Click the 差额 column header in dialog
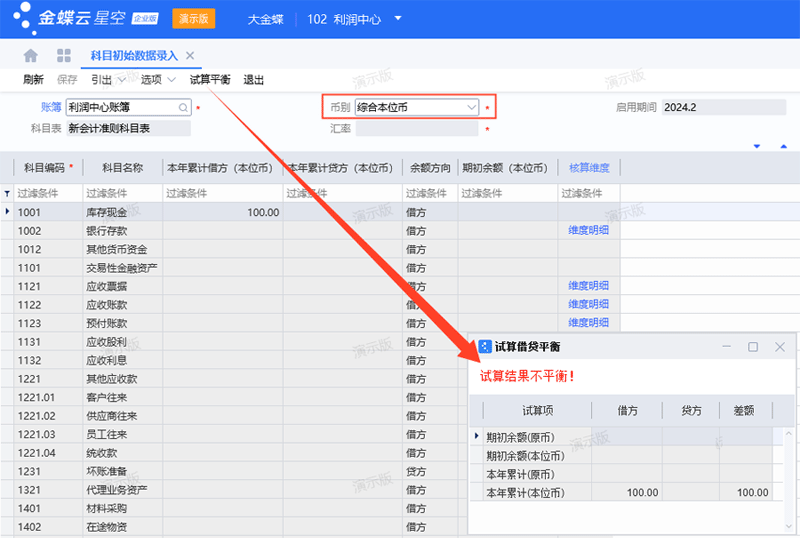 [744, 410]
